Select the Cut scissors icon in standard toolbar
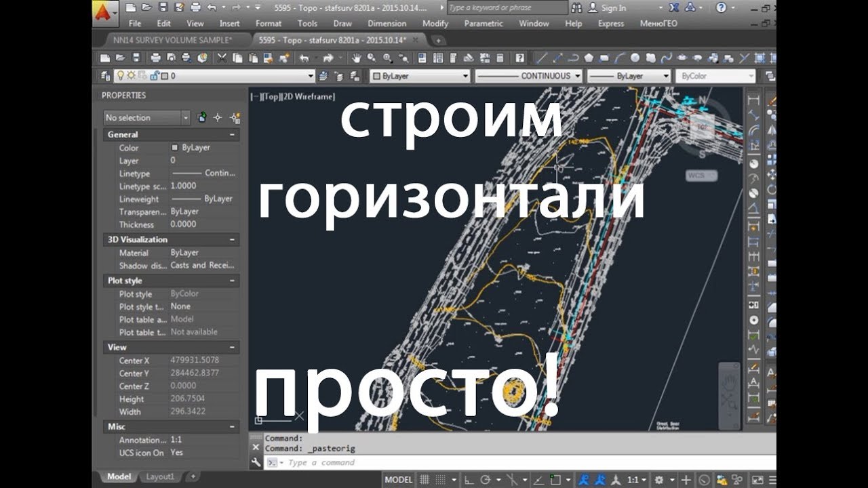868x488 pixels. (221, 58)
